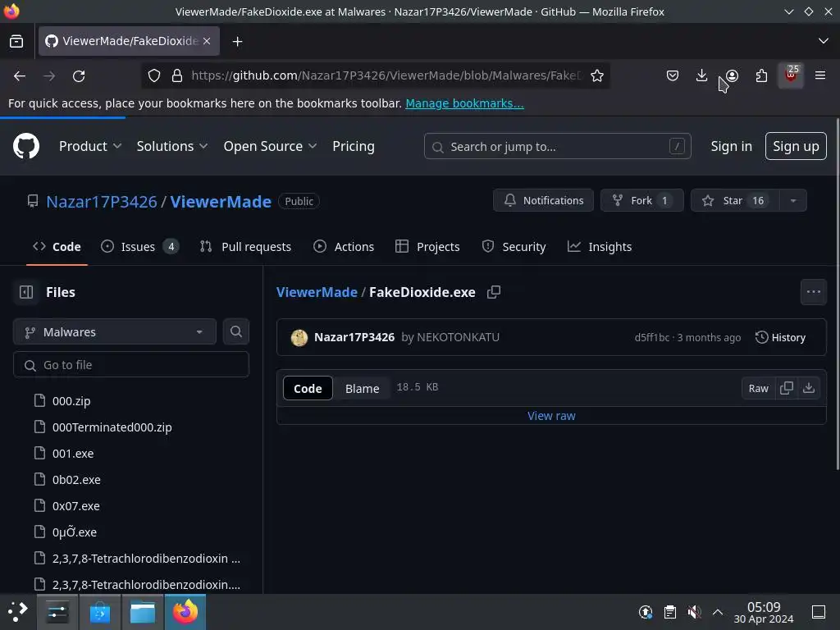
Task: Switch to Blame view
Action: (362, 388)
